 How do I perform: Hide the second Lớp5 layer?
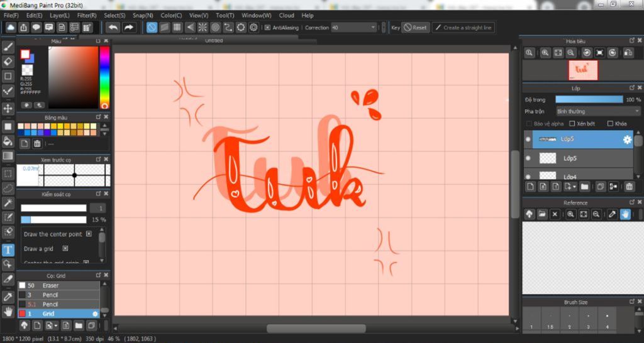tap(528, 158)
